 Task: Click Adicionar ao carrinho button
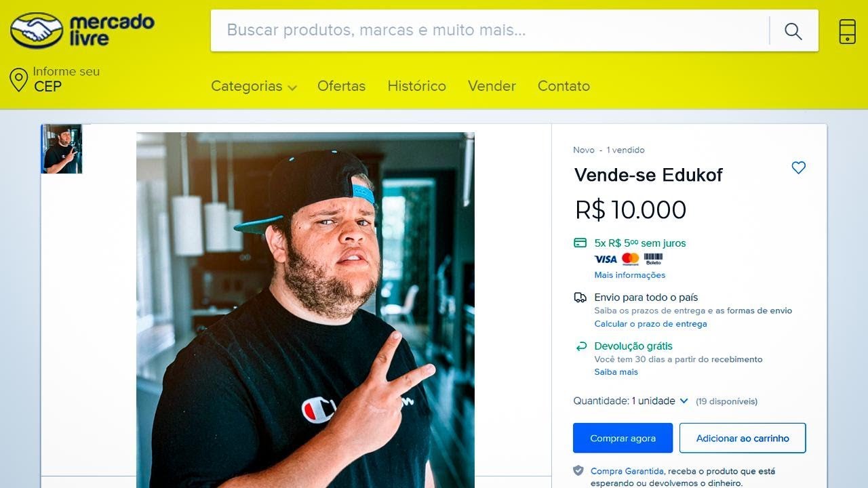[x=743, y=438]
